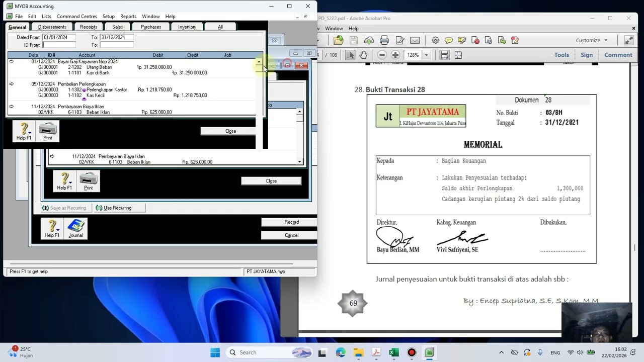Switch to the Sales tab
This screenshot has height=362, width=644.
click(x=118, y=27)
